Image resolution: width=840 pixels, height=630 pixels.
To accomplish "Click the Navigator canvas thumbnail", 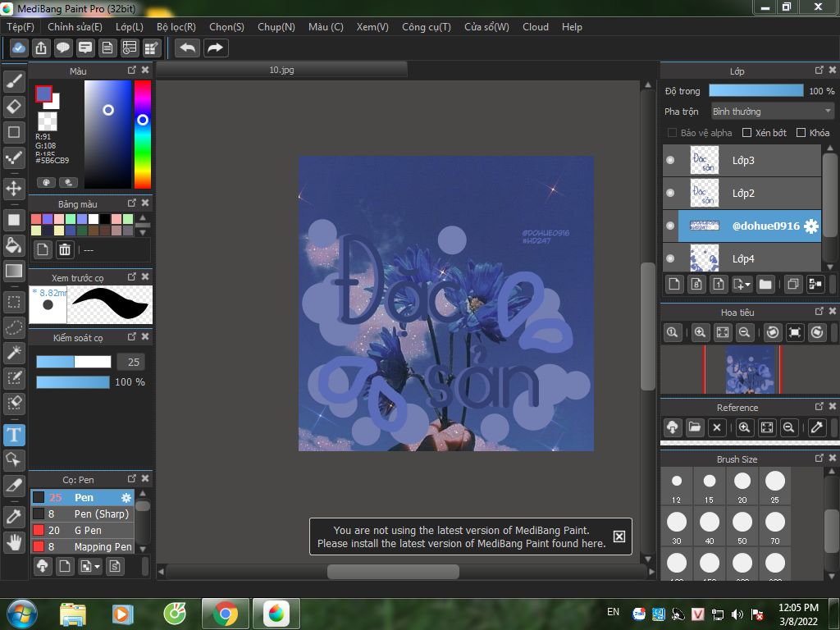I will coord(750,370).
